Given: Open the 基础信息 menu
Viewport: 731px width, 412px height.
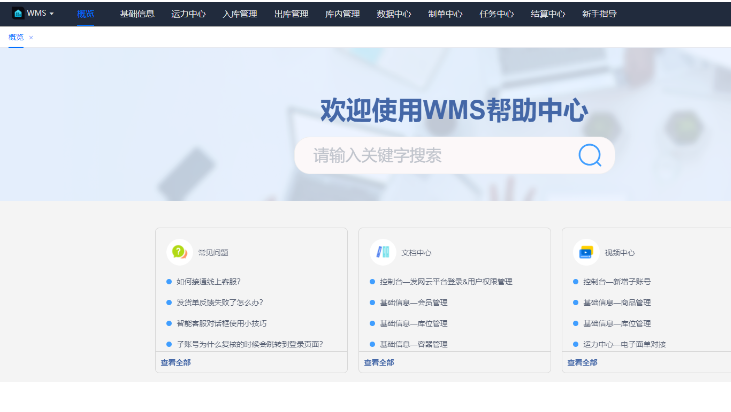Looking at the screenshot, I should pyautogui.click(x=137, y=14).
